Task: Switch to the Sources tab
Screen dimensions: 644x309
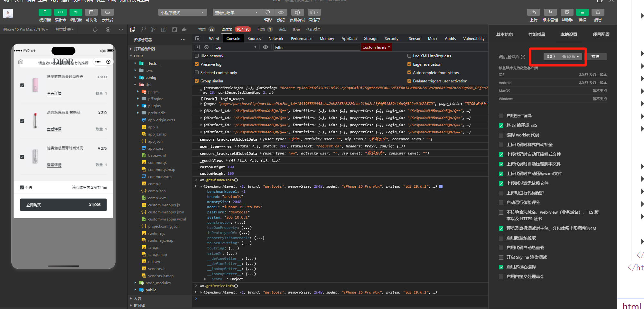Action: point(254,39)
